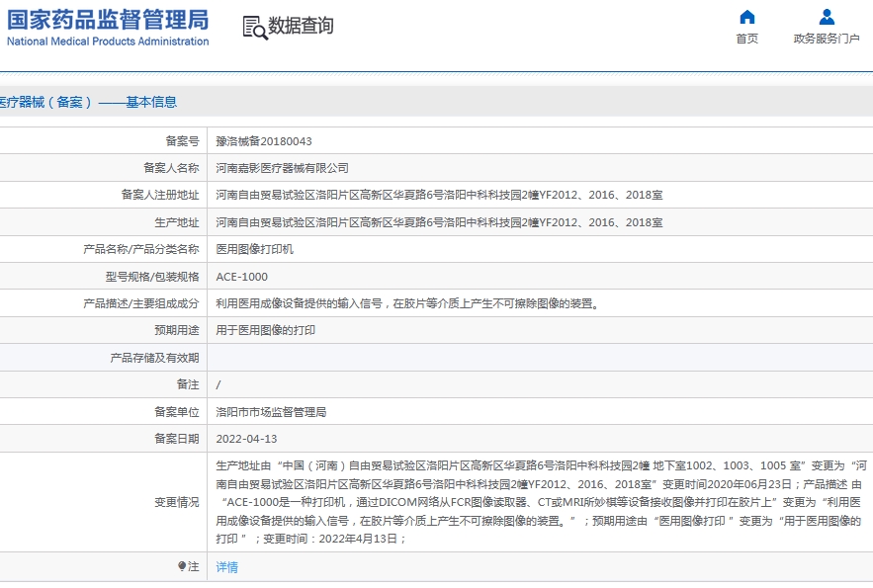Screen dimensions: 873x588
Task: Click the 变更情况 label
Action: pos(177,502)
